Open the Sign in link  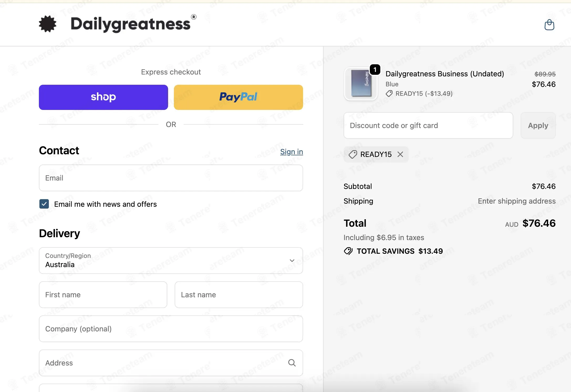pyautogui.click(x=292, y=152)
